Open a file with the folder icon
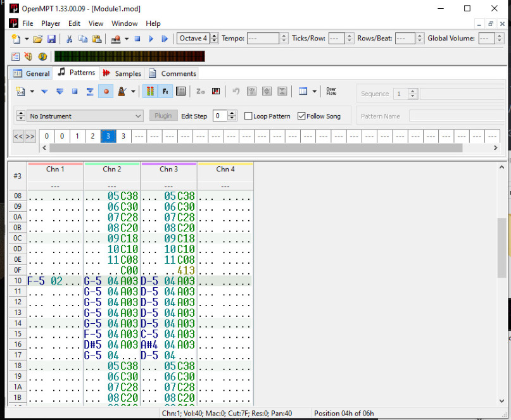Viewport: 511px width, 420px height. [38, 39]
